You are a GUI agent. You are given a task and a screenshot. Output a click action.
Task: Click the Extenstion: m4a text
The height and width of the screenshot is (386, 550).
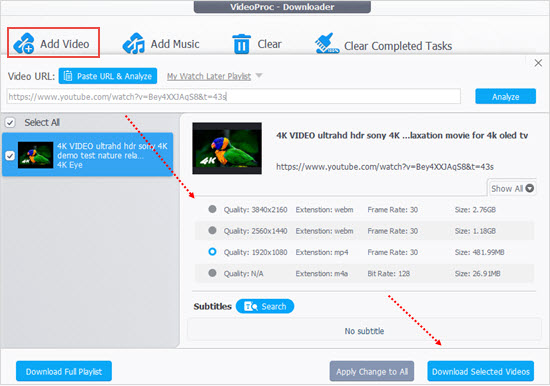tap(322, 273)
